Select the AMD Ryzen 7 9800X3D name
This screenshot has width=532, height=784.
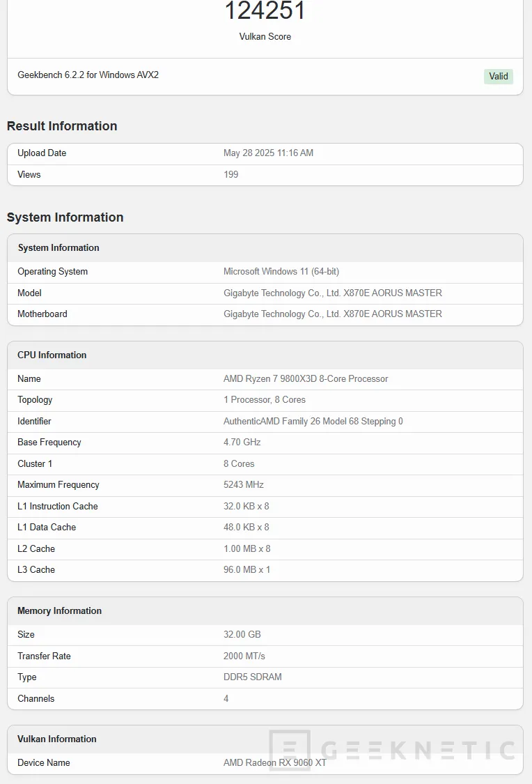pos(305,378)
